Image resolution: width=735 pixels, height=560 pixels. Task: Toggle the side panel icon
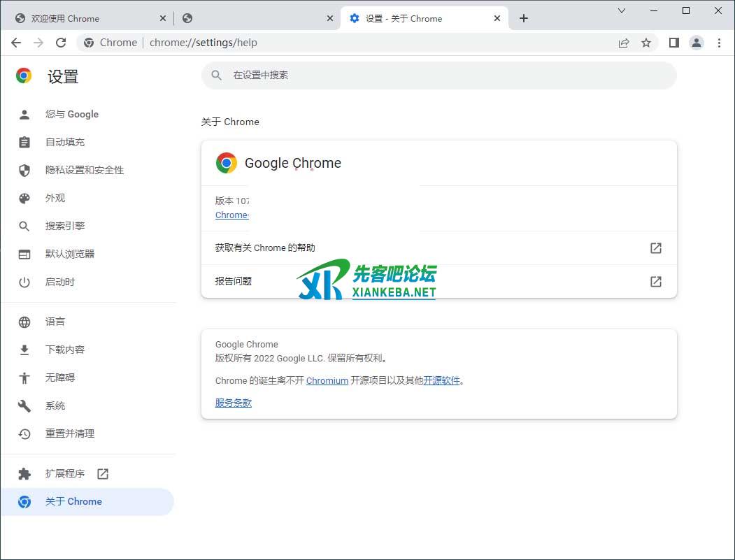[673, 43]
